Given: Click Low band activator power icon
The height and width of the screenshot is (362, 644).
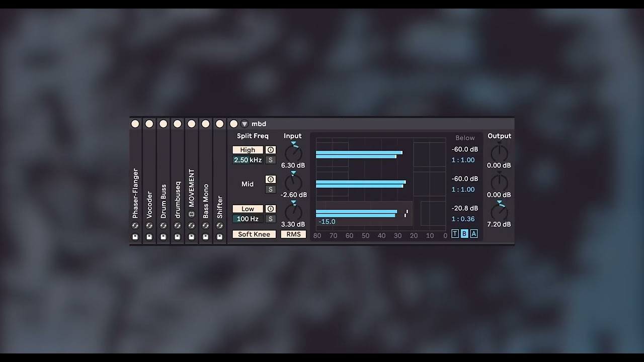Looking at the screenshot, I should (271, 209).
